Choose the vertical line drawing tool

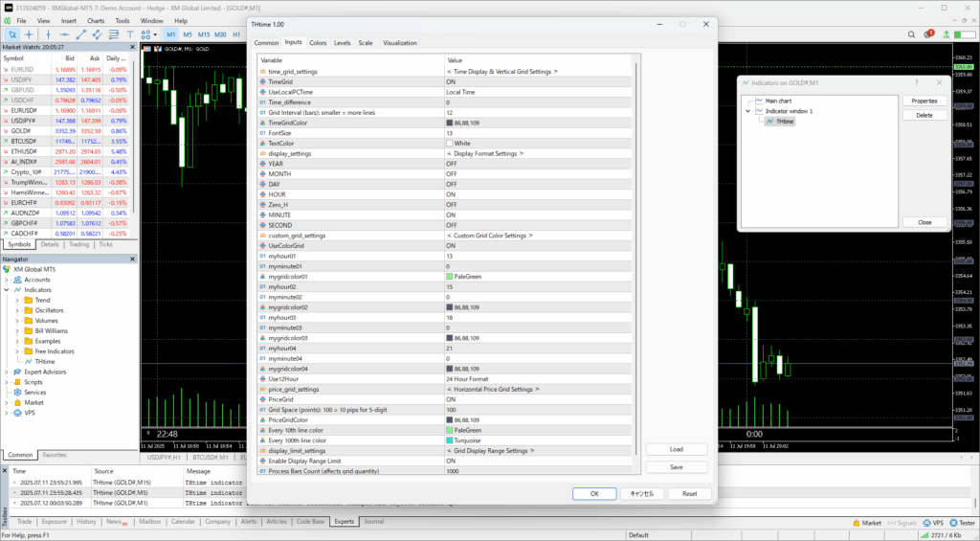pos(48,34)
